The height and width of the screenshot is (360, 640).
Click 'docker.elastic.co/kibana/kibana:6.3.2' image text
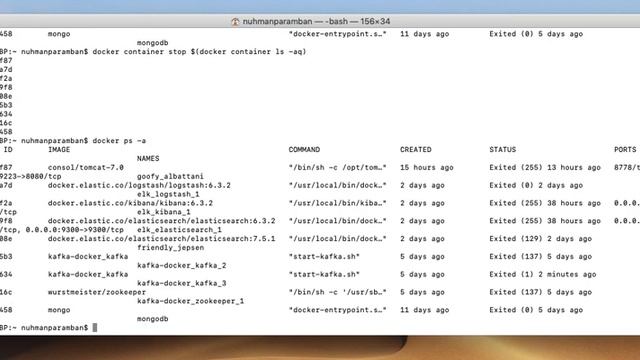[130, 203]
